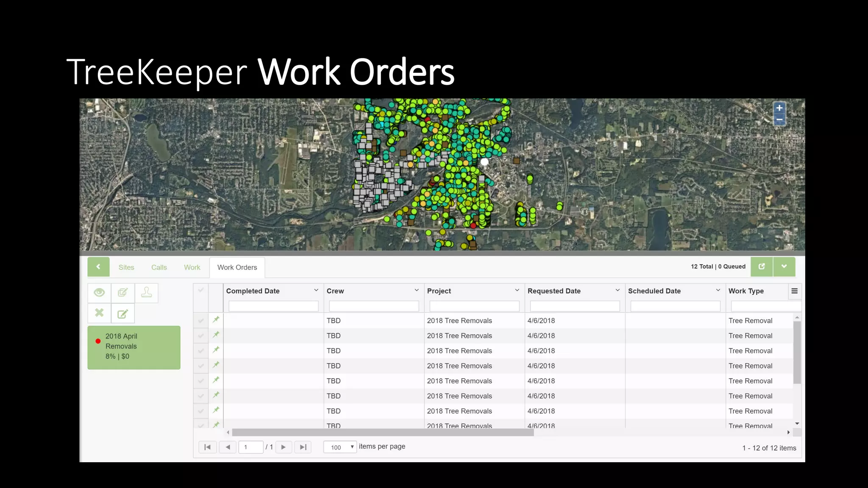Click the green X delete icon

click(x=99, y=313)
